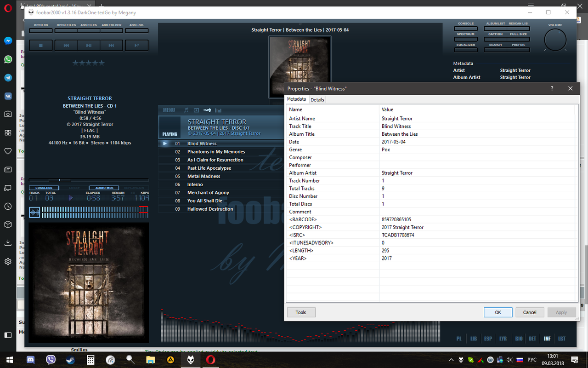588x368 pixels.
Task: Toggle play/pause playback button
Action: [89, 45]
